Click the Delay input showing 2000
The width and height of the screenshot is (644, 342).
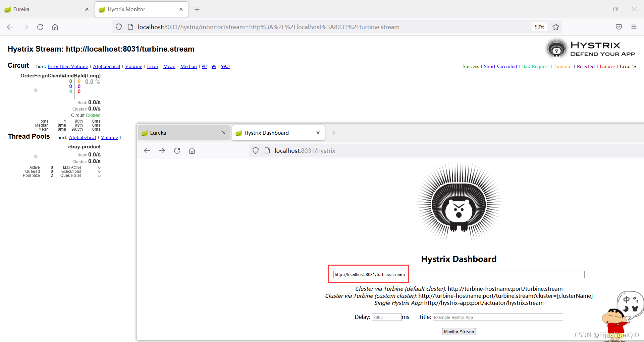387,317
